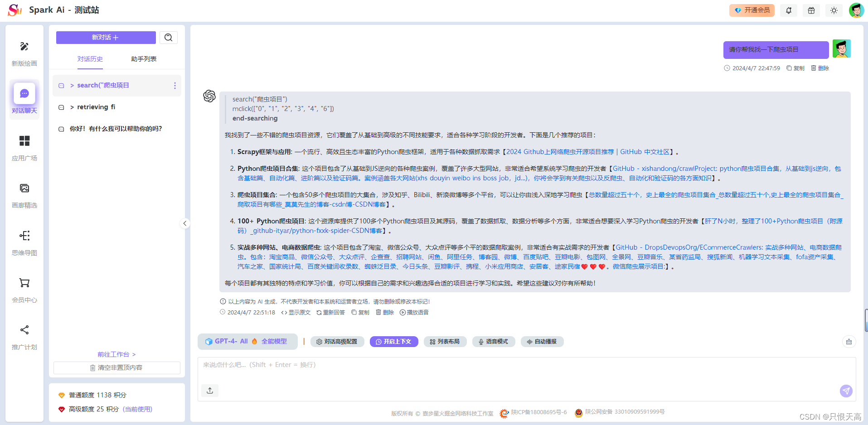
Task: Open the retrieving fi conversation
Action: 116,107
